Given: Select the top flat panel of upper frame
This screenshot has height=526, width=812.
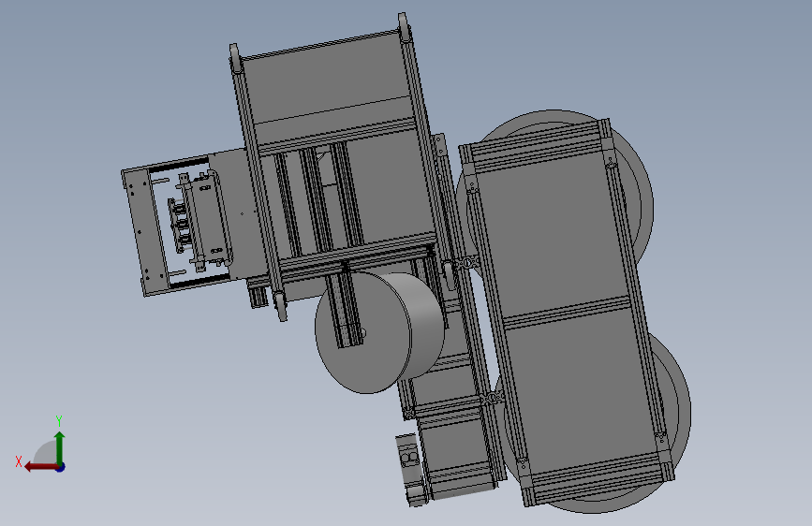Looking at the screenshot, I should (x=326, y=78).
